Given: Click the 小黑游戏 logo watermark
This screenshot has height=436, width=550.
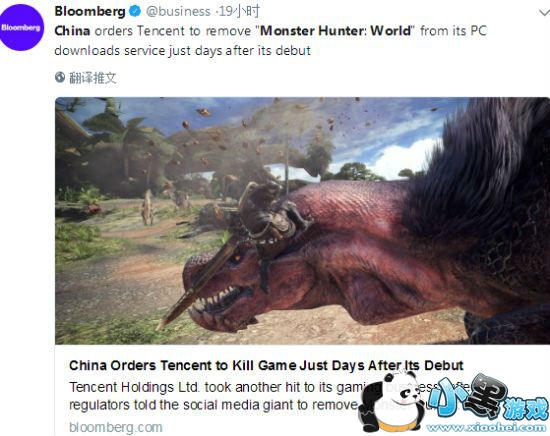Looking at the screenshot, I should (x=488, y=398).
